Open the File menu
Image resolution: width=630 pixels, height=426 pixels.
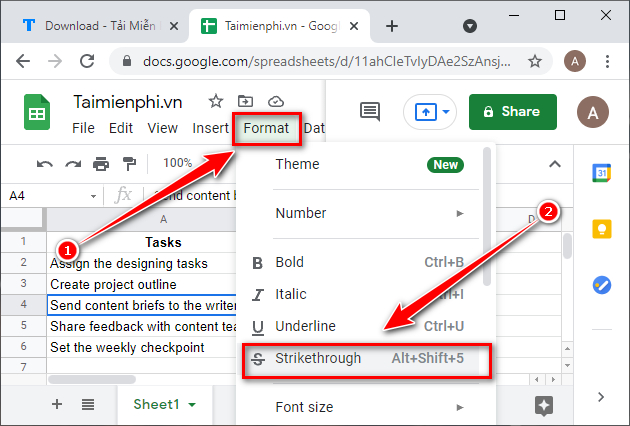point(83,128)
